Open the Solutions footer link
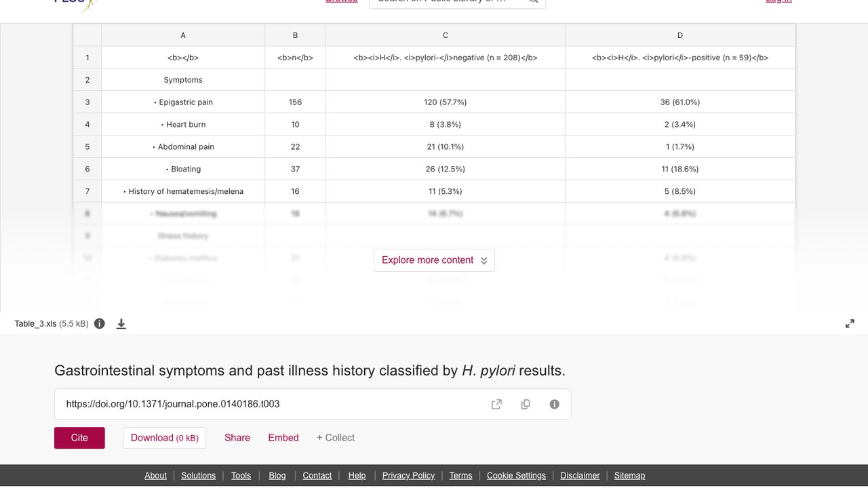The width and height of the screenshot is (868, 488). [x=198, y=476]
